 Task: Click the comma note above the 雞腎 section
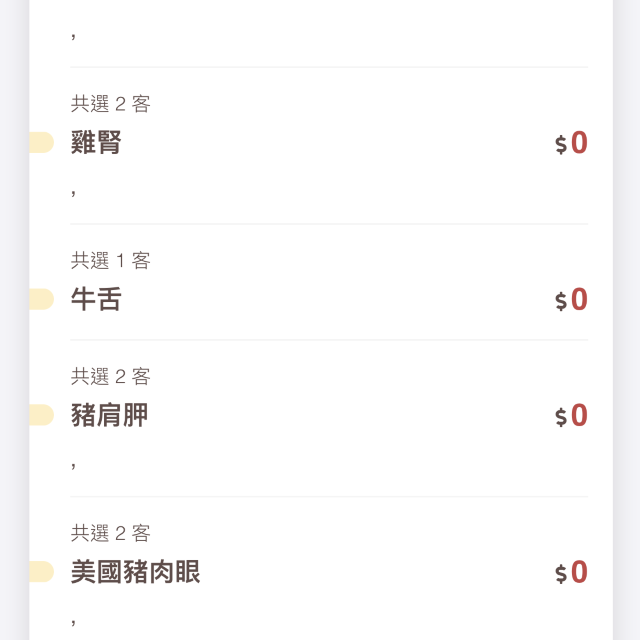coord(74,35)
